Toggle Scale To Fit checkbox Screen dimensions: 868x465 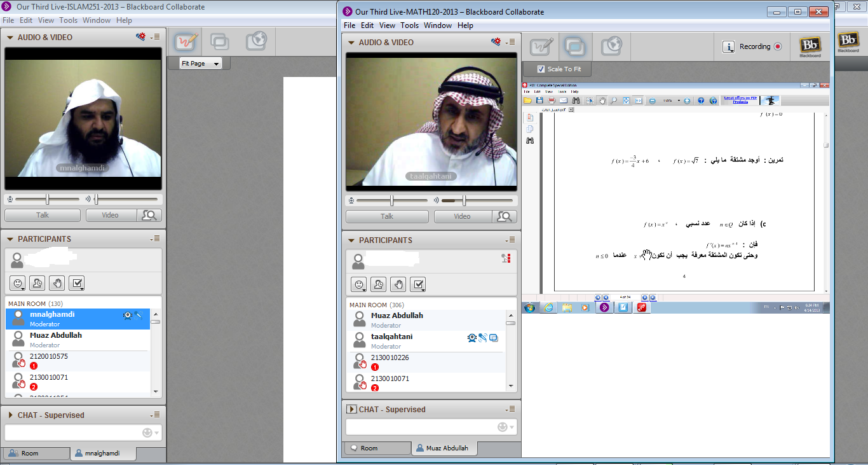coord(541,69)
